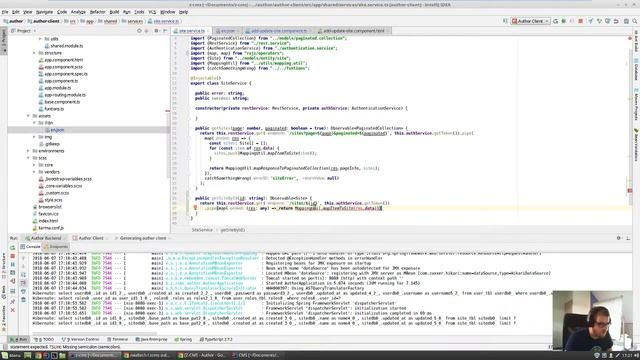This screenshot has width=640, height=360.
Task: Open the TODO tool window
Action: coord(45,339)
